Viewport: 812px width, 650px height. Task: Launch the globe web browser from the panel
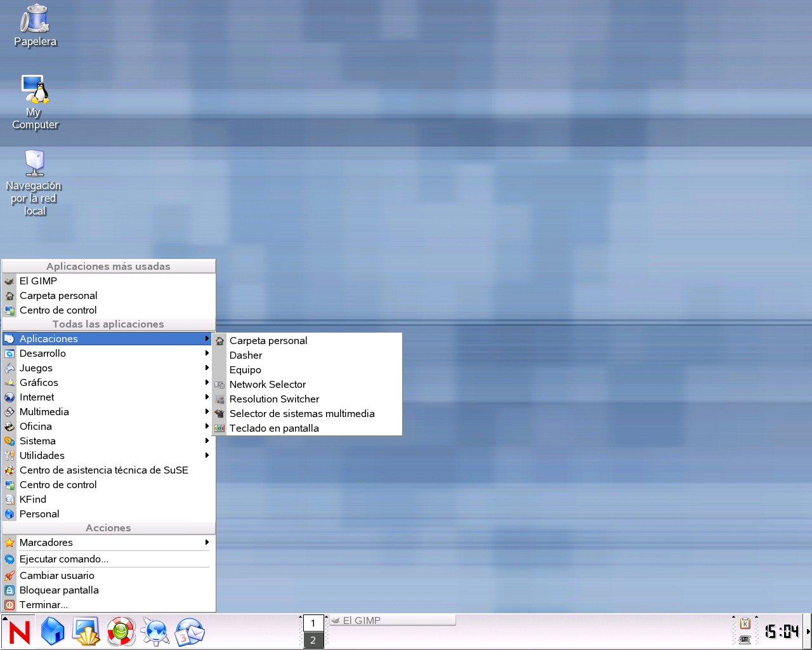(x=155, y=631)
